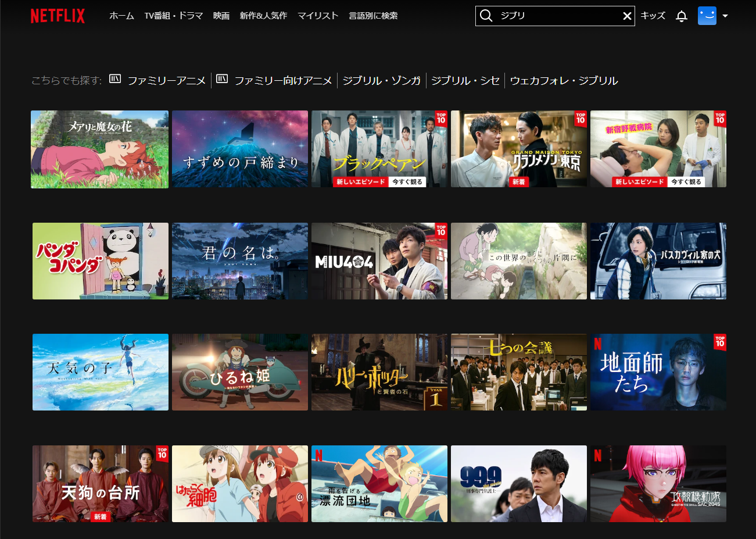This screenshot has width=756, height=539.
Task: Follow the ウェカフォレ・ジブリル suggestion link
Action: 564,80
